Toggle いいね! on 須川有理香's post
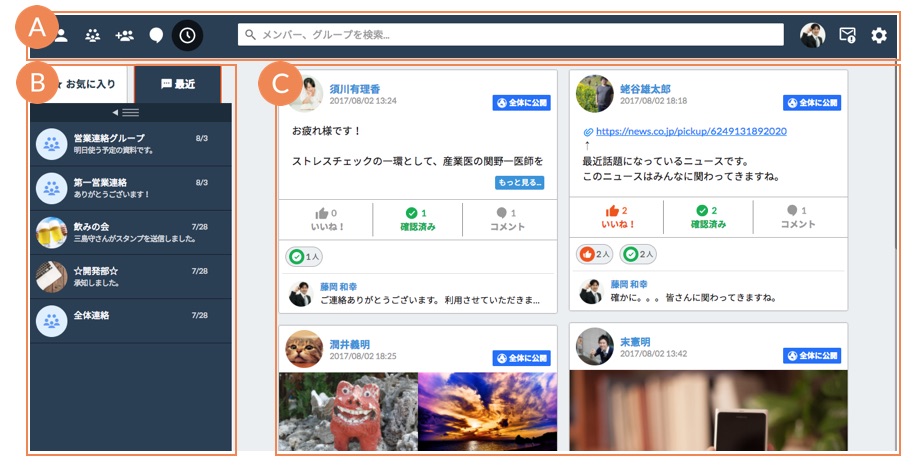Screen dimensions: 920x465 [325, 218]
